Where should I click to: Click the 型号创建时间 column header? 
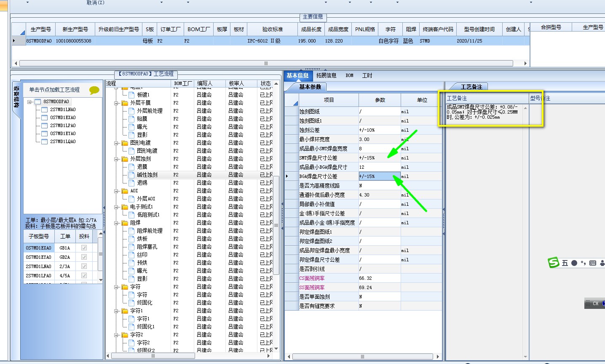(x=479, y=29)
